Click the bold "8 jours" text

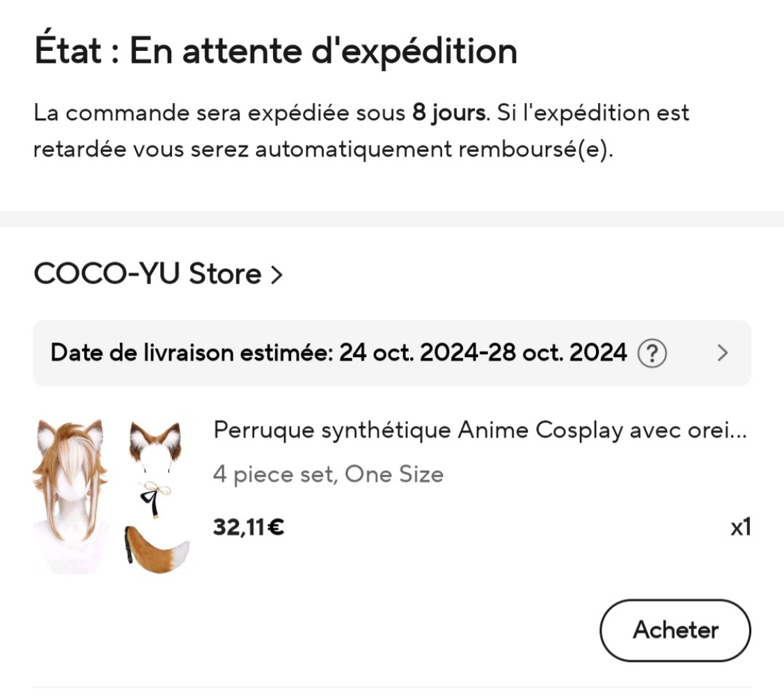[448, 113]
